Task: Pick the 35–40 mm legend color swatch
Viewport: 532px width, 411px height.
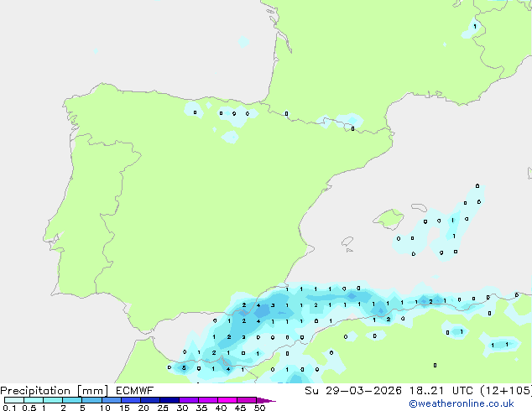Action: pyautogui.click(x=207, y=400)
